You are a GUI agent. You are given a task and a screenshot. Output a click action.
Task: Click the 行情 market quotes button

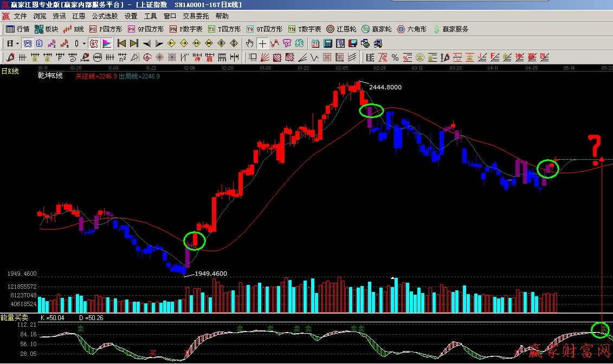click(x=18, y=29)
